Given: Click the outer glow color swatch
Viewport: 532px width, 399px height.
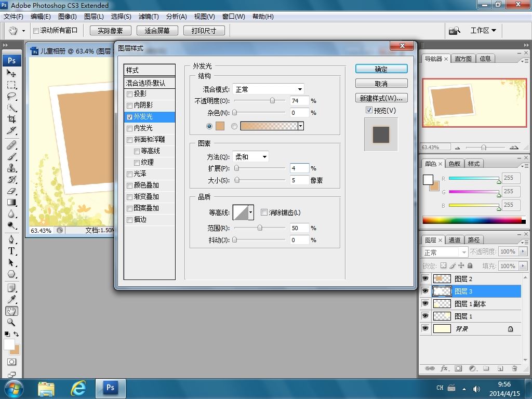Looking at the screenshot, I should click(220, 126).
